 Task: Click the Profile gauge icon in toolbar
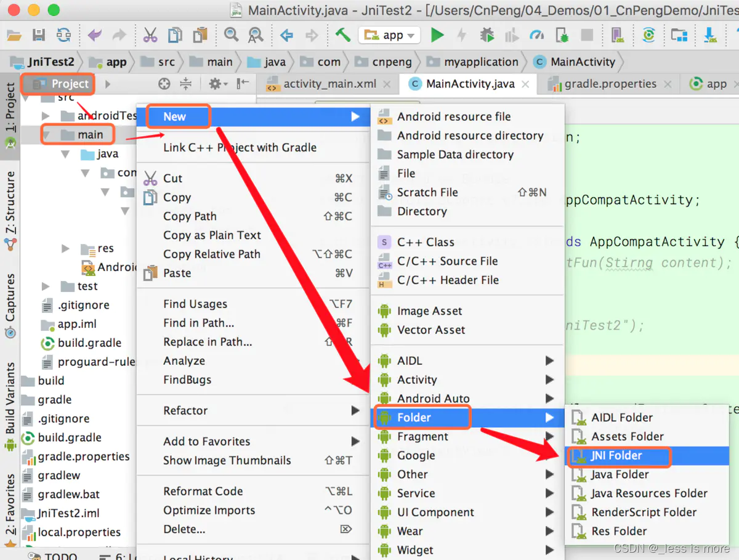click(536, 35)
